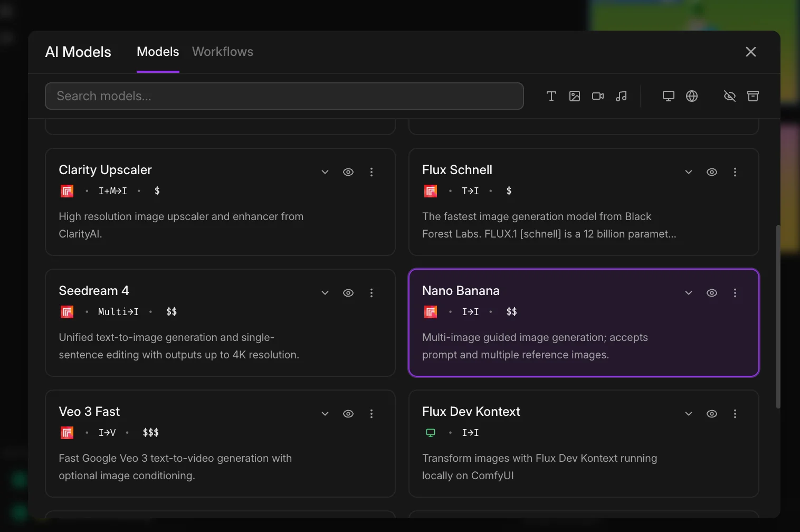Show local models with monitor icon
Viewport: 800px width, 532px height.
669,96
